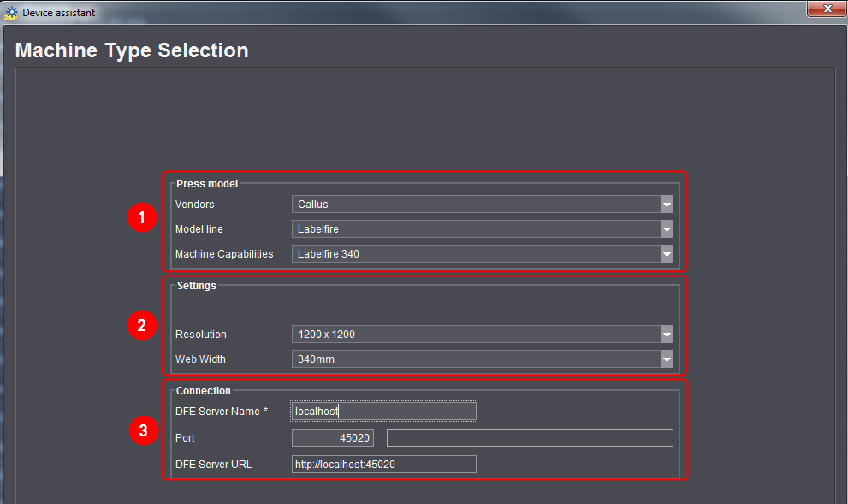The height and width of the screenshot is (504, 848).
Task: Focus the DFE Server URL field
Action: (383, 464)
